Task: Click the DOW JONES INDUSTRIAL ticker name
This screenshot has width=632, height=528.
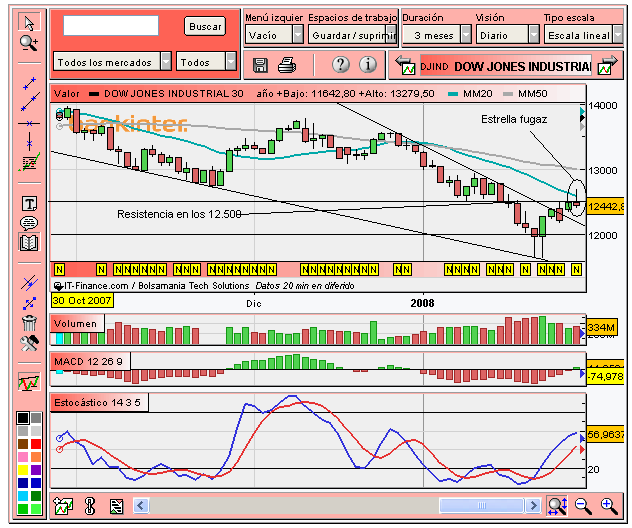Action: click(522, 66)
